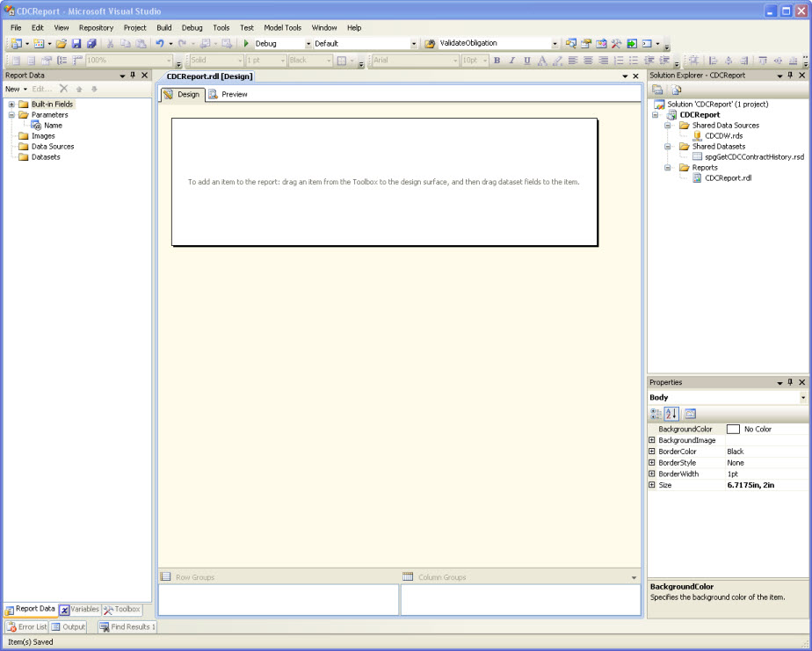Open the New dropdown button in Report Data
This screenshot has width=812, height=651.
coord(16,89)
